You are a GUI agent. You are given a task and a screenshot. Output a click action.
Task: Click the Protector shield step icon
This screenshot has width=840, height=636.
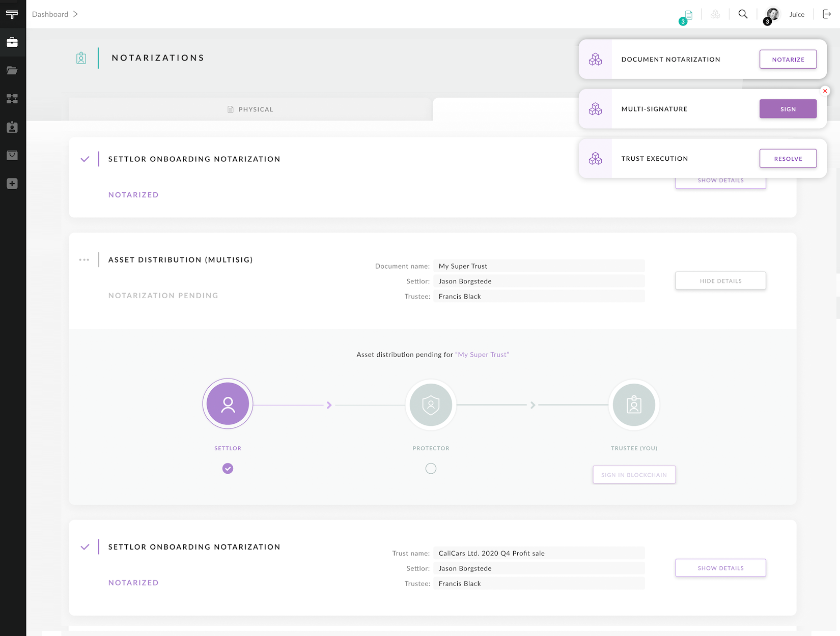tap(431, 405)
